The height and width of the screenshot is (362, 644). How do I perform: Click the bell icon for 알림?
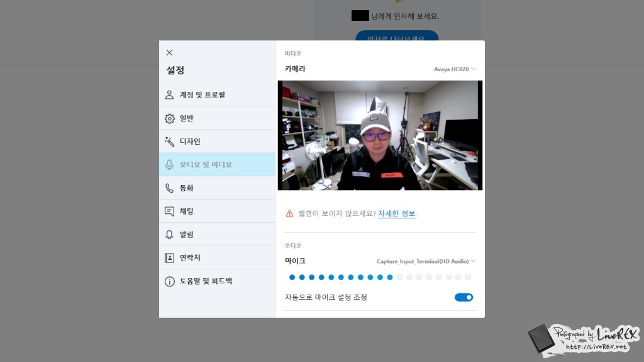click(169, 234)
